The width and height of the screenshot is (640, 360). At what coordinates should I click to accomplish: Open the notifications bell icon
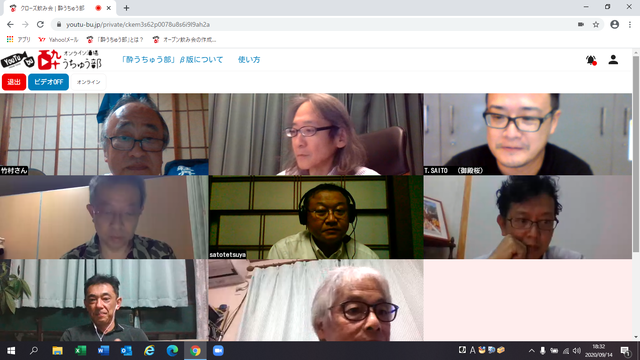pyautogui.click(x=591, y=60)
